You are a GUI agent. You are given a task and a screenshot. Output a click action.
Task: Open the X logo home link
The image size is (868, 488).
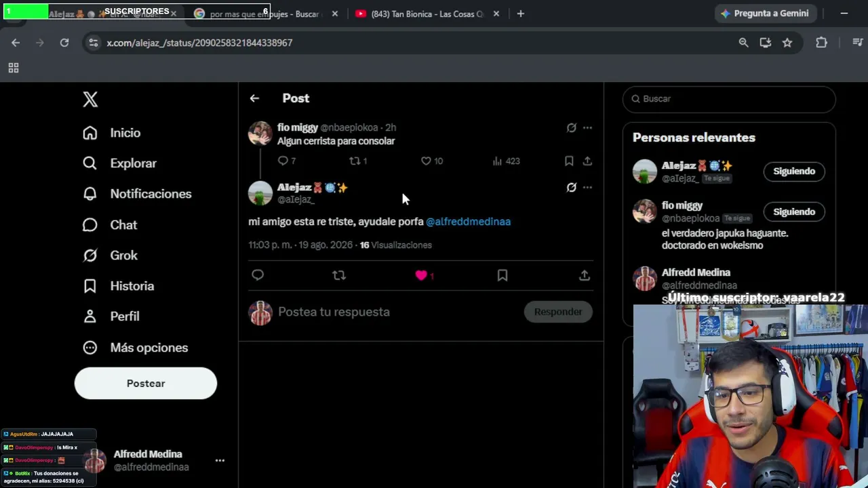tap(90, 100)
